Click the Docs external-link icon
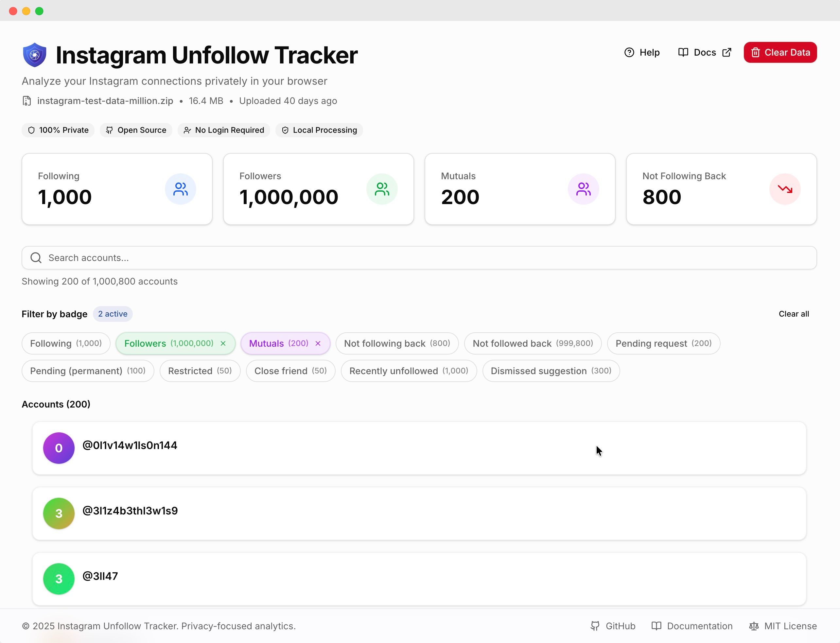Screen dimensions: 840x643 pos(727,52)
